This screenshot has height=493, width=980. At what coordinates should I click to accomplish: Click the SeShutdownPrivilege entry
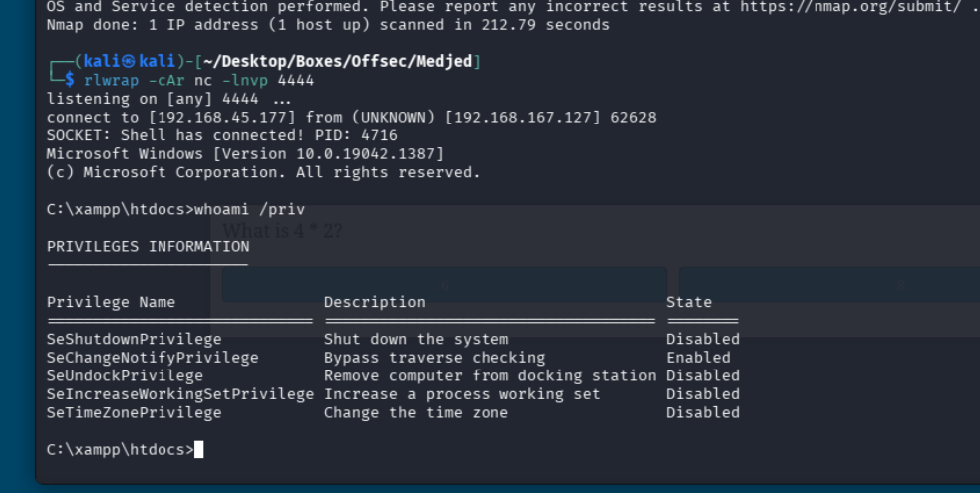[x=134, y=339]
